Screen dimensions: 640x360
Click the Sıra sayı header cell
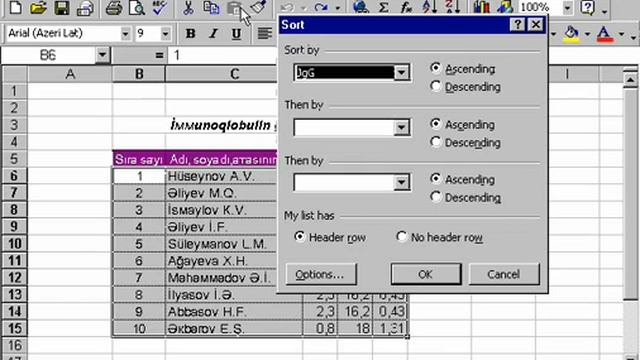click(x=139, y=159)
